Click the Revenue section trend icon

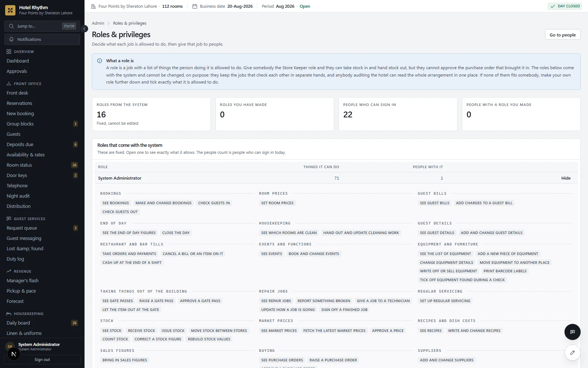tap(9, 271)
